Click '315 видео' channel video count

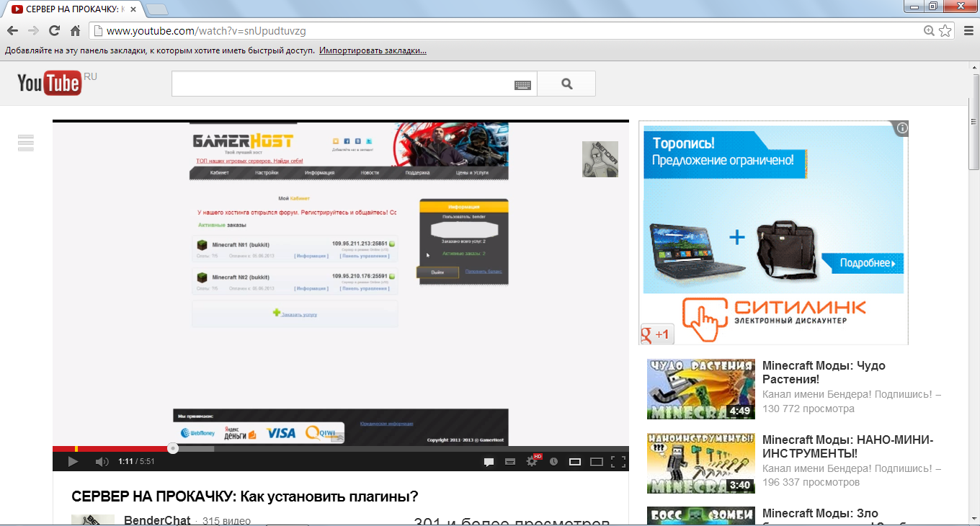[x=226, y=521]
